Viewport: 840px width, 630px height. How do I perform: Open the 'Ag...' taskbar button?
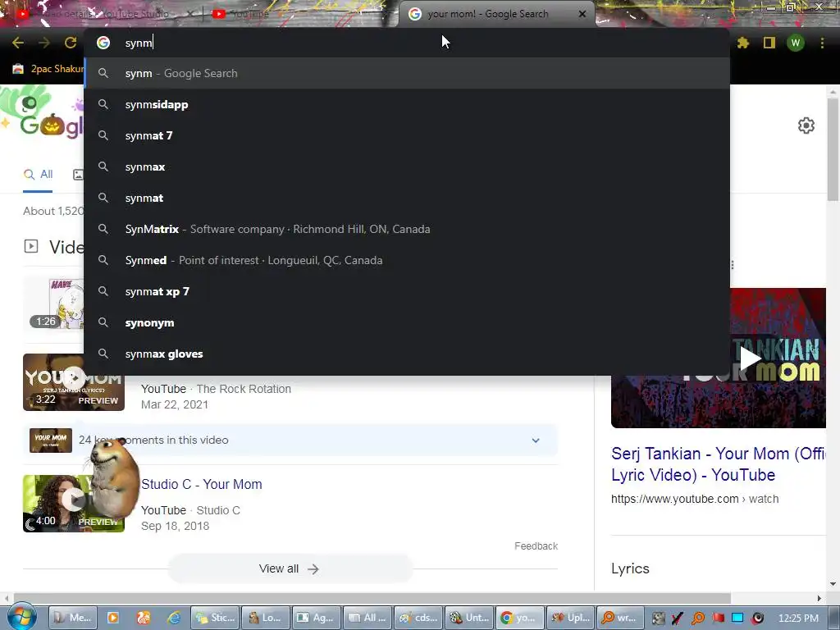coord(317,618)
